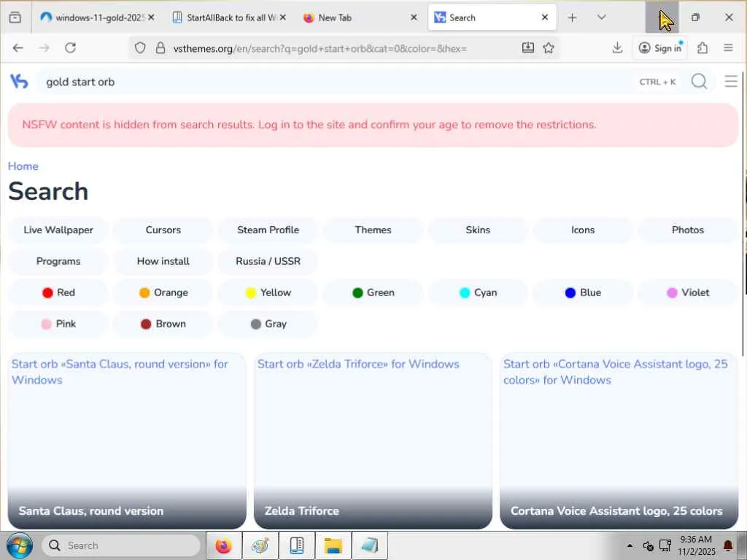
Task: Click the Windows Start orb
Action: point(19,545)
